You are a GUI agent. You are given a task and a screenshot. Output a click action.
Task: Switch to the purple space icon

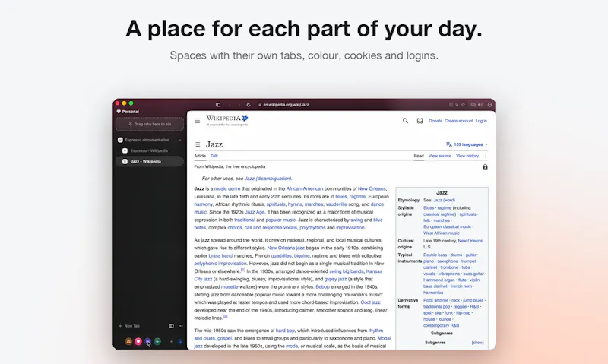pyautogui.click(x=147, y=341)
